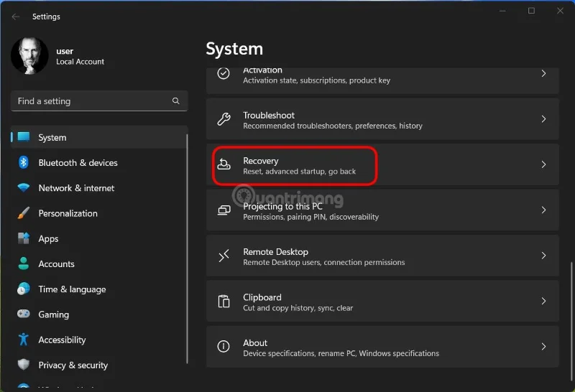Expand the Activation row chevron
The width and height of the screenshot is (575, 392).
click(x=543, y=74)
